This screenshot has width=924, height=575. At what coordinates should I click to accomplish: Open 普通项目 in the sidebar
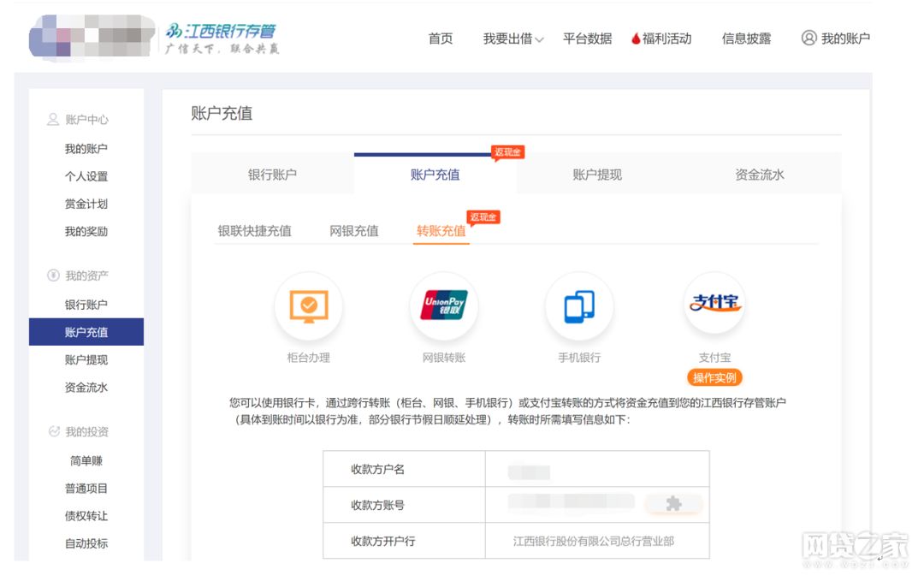tap(86, 489)
